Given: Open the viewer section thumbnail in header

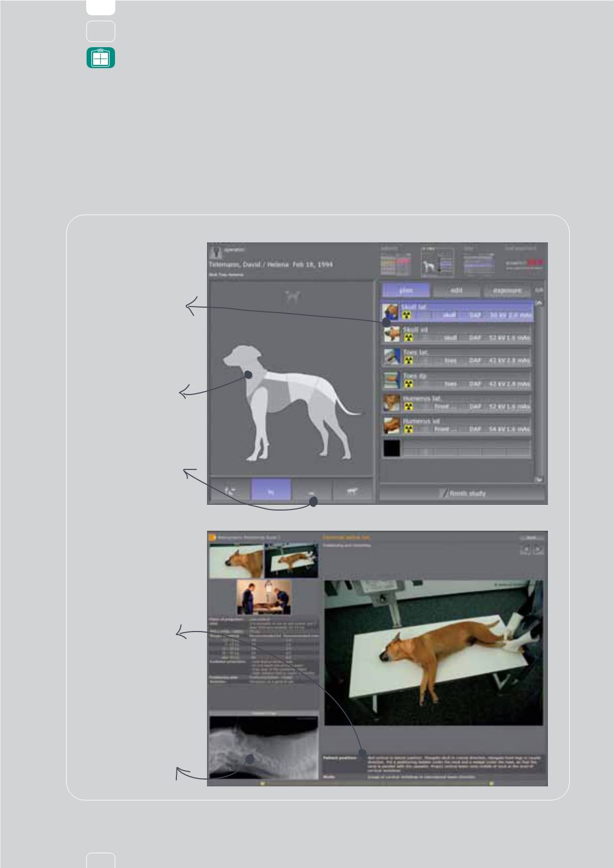Looking at the screenshot, I should (478, 261).
